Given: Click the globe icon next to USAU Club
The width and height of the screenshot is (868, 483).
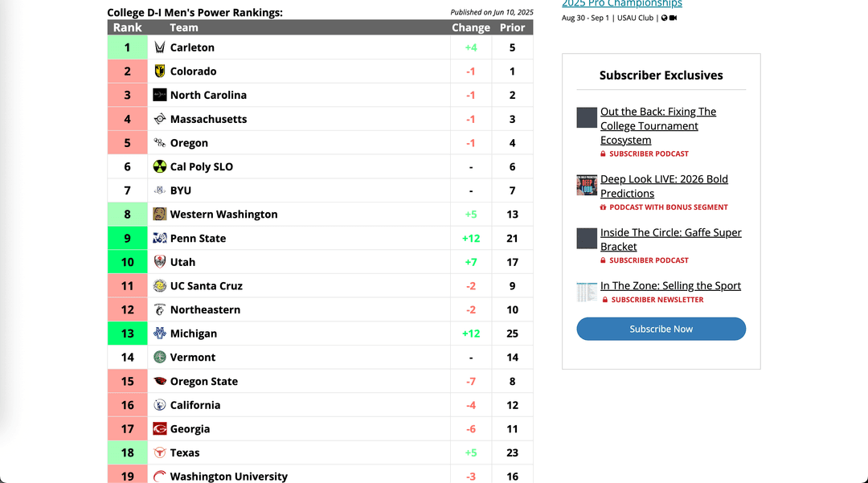Looking at the screenshot, I should click(x=663, y=18).
